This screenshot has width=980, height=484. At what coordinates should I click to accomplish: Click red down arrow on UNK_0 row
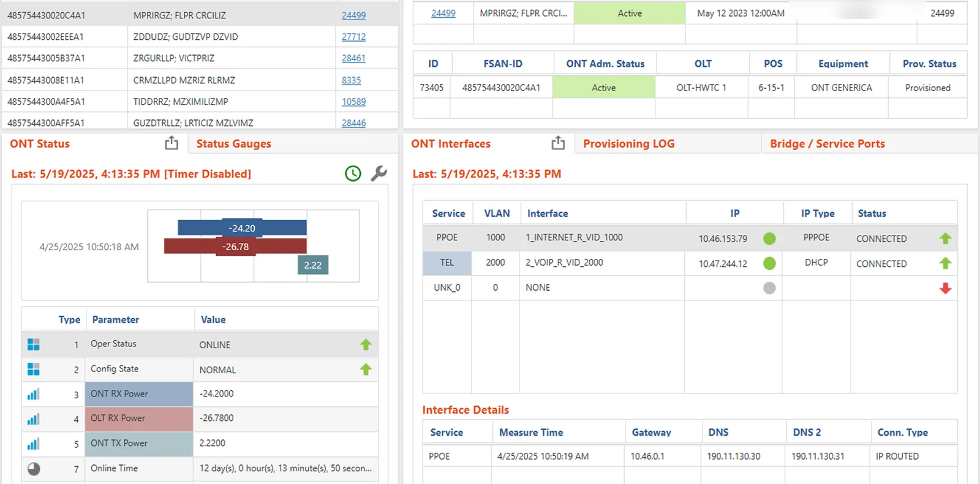click(x=945, y=288)
